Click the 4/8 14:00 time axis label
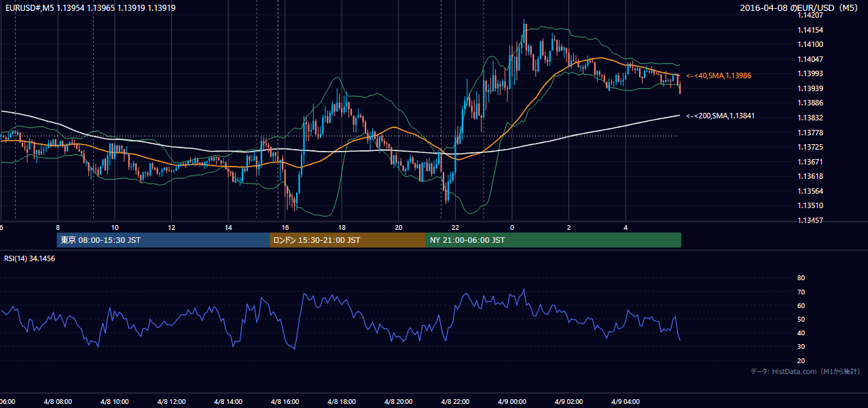 pyautogui.click(x=228, y=402)
